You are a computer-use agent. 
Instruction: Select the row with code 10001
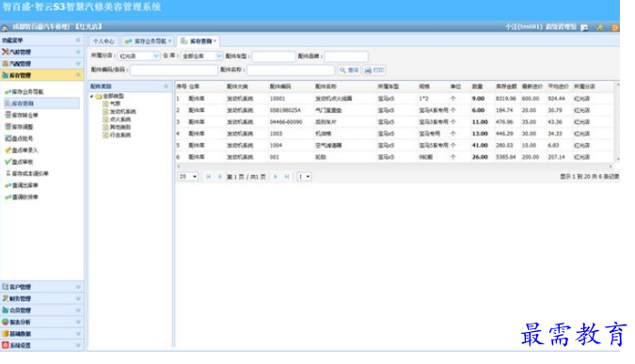point(395,99)
